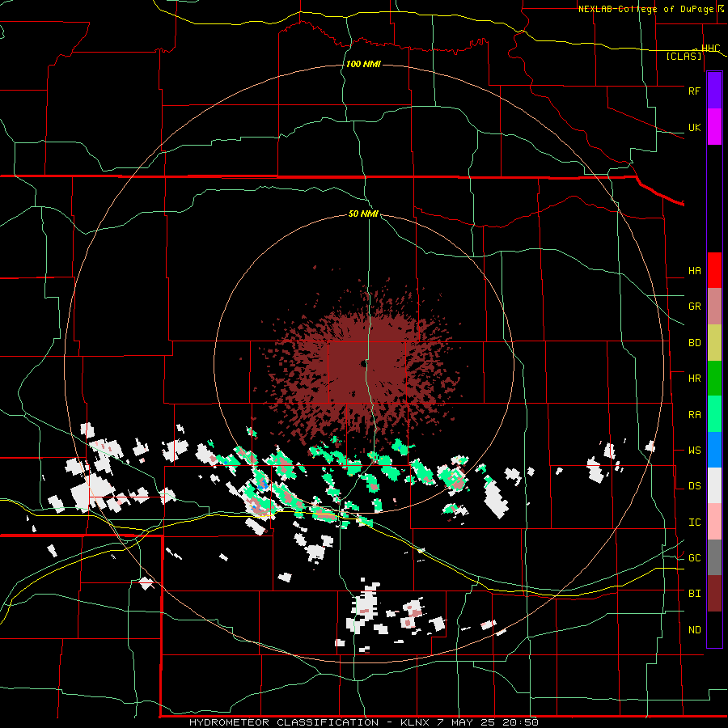Click the HHC product code label

click(x=710, y=49)
